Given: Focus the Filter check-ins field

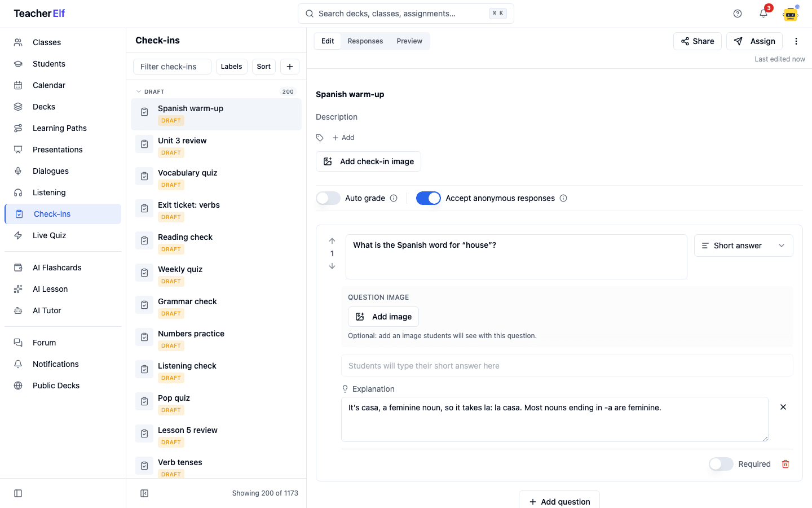Looking at the screenshot, I should (172, 67).
